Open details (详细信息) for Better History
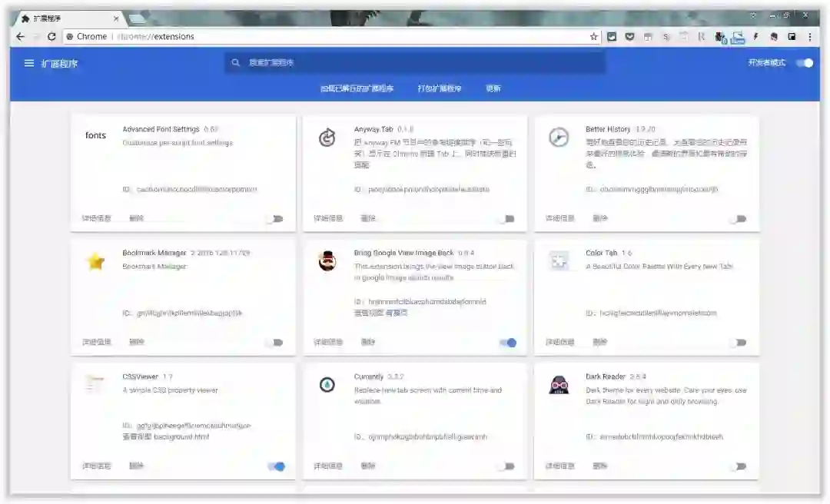Image resolution: width=830 pixels, height=504 pixels. (560, 218)
